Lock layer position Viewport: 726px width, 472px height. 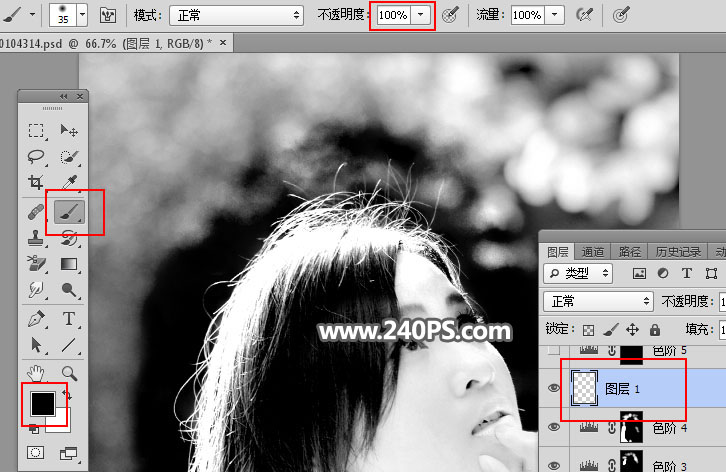[632, 330]
